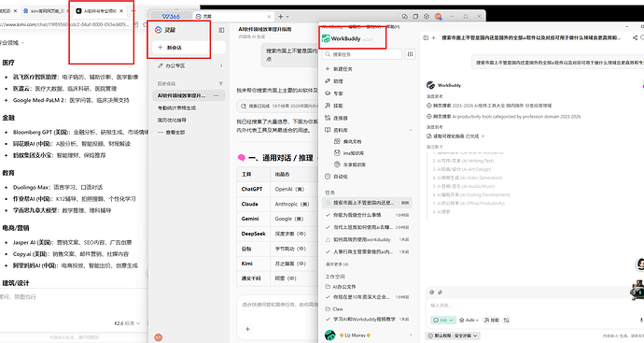Open the Auto model dropdown
This screenshot has height=343, width=644.
(x=469, y=320)
